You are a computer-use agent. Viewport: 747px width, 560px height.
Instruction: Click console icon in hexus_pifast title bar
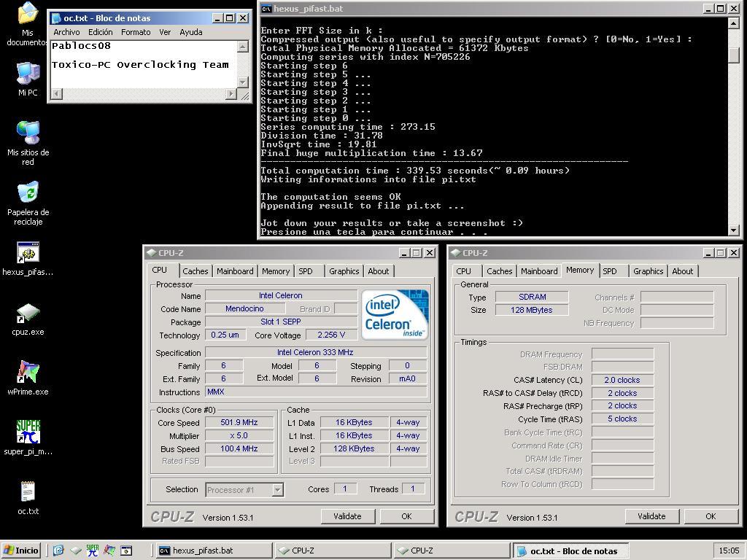click(266, 9)
